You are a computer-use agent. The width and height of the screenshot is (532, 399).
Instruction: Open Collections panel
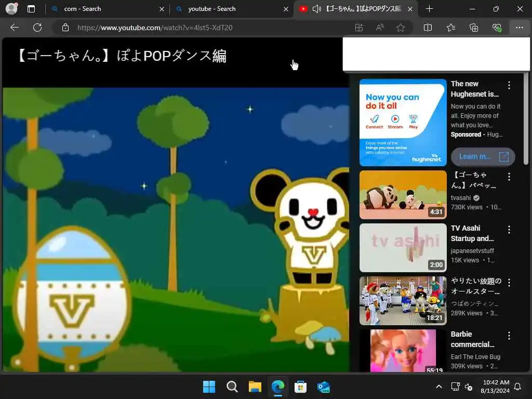[x=474, y=28]
